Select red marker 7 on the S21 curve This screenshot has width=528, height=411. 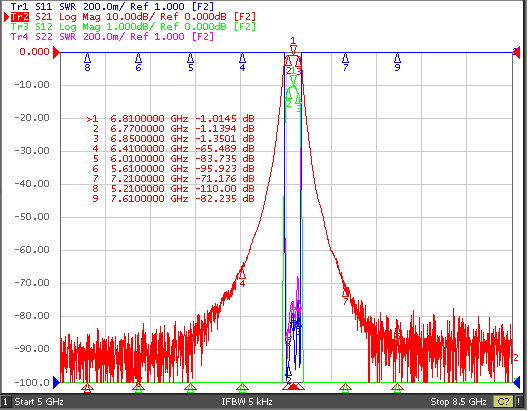pos(345,296)
